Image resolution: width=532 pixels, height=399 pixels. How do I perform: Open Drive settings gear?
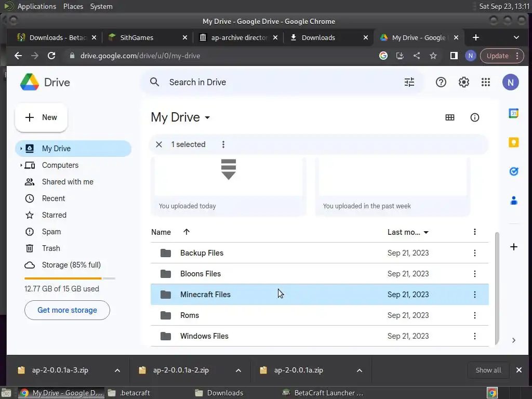tap(463, 82)
